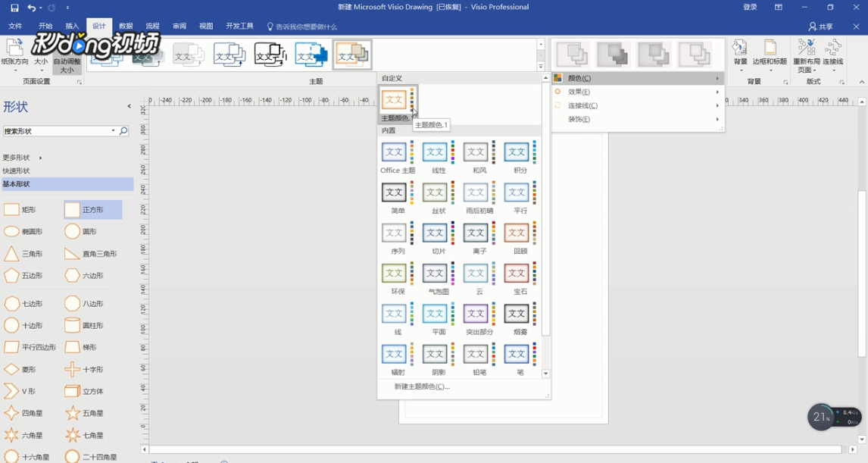Open the search shapes dropdown arrow
Image resolution: width=868 pixels, height=463 pixels.
click(114, 130)
